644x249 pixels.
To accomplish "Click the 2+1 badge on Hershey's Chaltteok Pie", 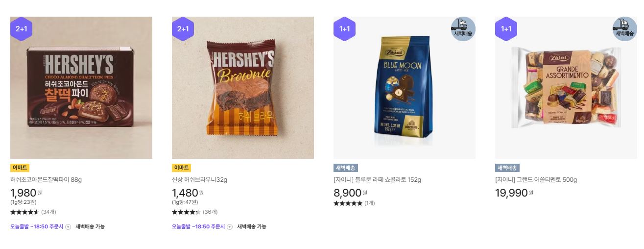I will click(21, 29).
